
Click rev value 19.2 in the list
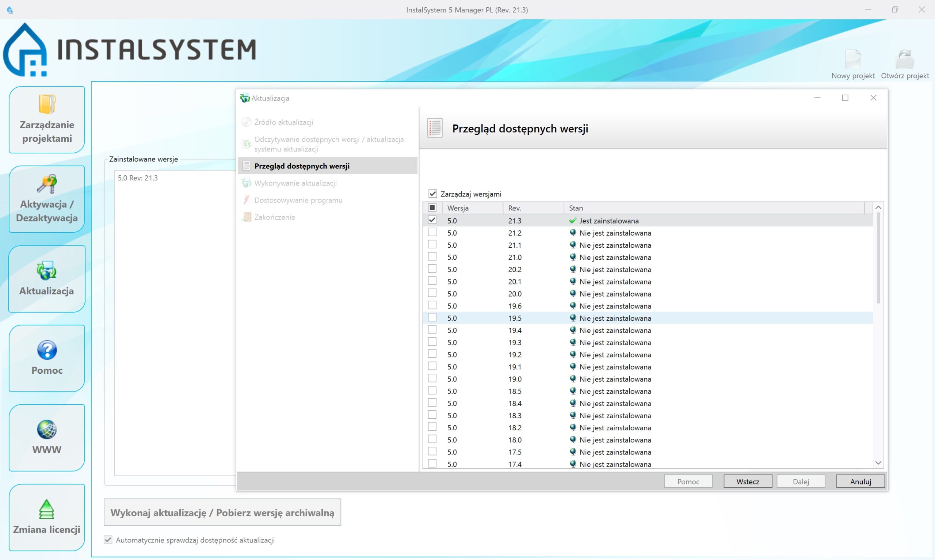[515, 355]
